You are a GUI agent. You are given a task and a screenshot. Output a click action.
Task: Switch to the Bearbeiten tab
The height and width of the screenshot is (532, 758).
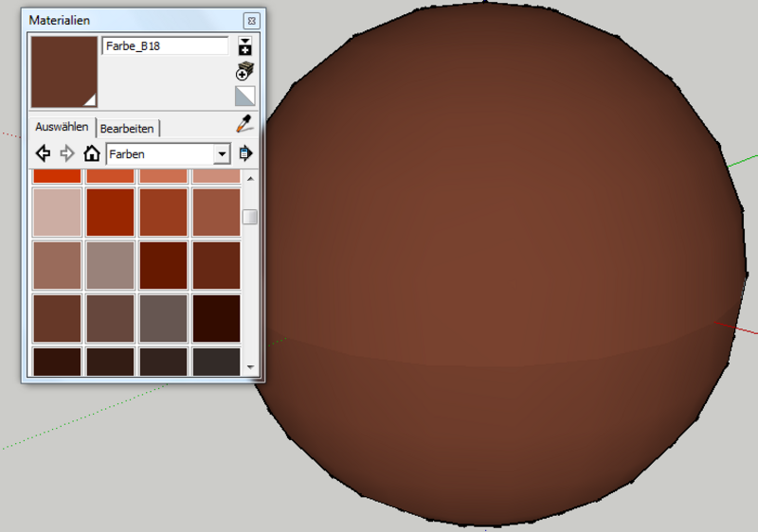point(127,128)
